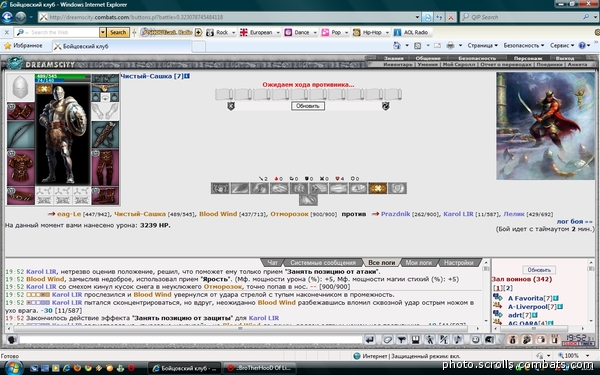Click the green HP progress bar
Image resolution: width=600 pixels, height=375 pixels.
click(x=63, y=76)
